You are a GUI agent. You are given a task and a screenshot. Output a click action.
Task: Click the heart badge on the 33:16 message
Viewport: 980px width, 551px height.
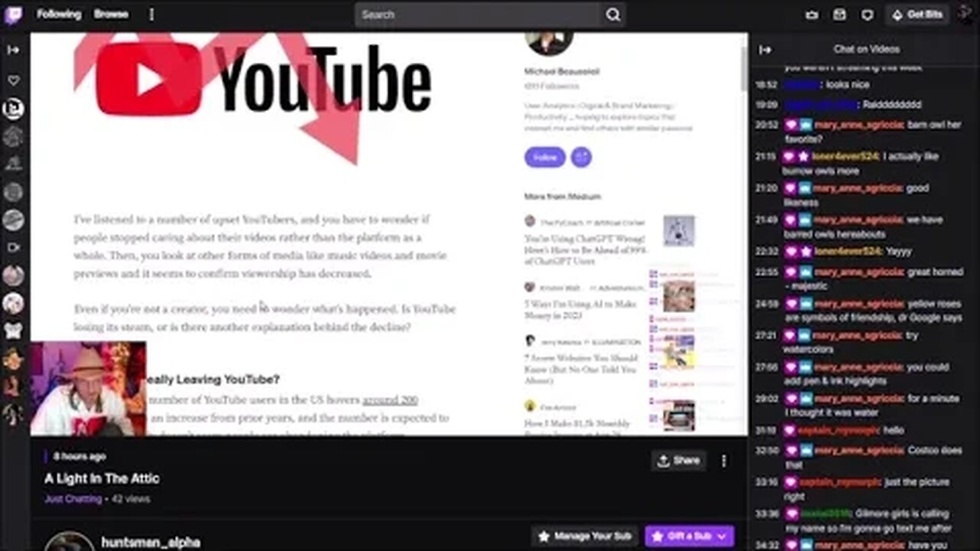coord(790,482)
